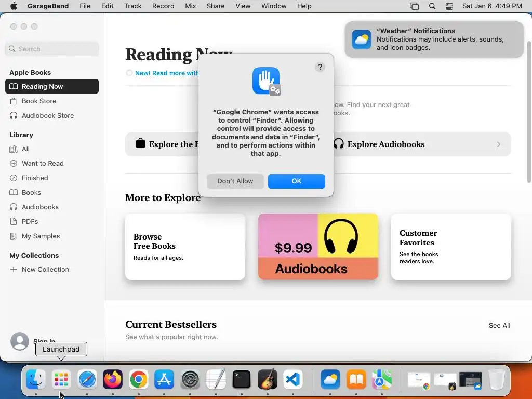Launch Firefox from the dock

point(113,379)
